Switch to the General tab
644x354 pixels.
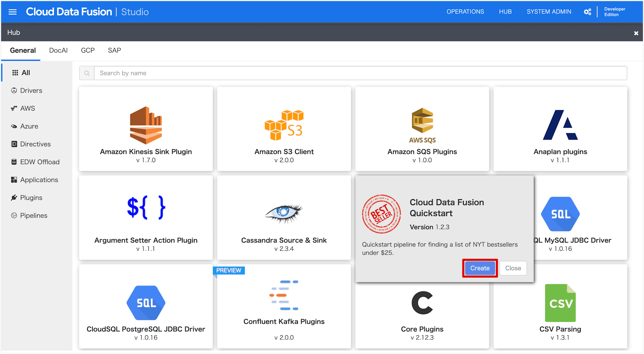(x=23, y=51)
